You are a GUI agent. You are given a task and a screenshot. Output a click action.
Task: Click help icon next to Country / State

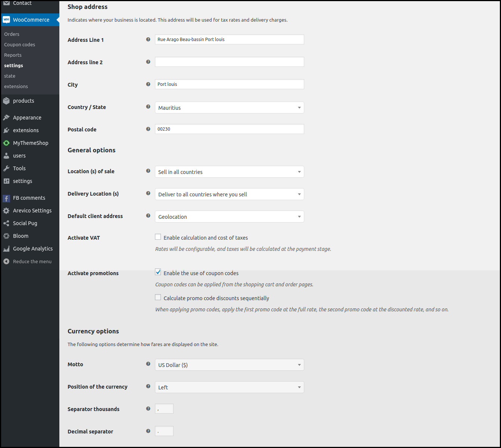click(148, 106)
